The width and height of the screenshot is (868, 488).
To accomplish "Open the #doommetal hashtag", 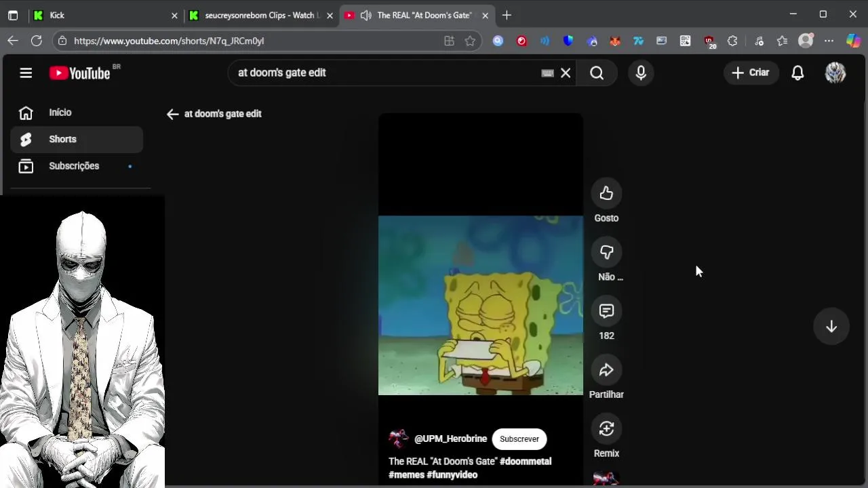I will pyautogui.click(x=526, y=462).
